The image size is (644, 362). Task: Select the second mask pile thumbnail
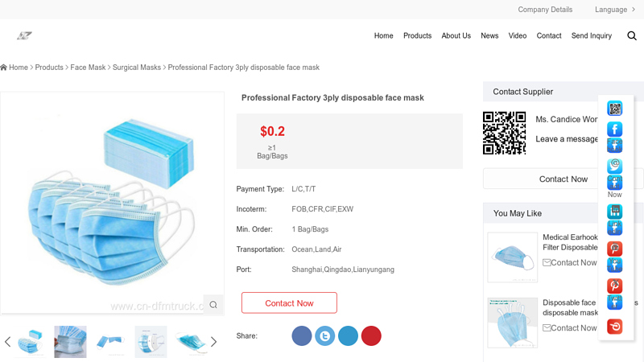70,342
